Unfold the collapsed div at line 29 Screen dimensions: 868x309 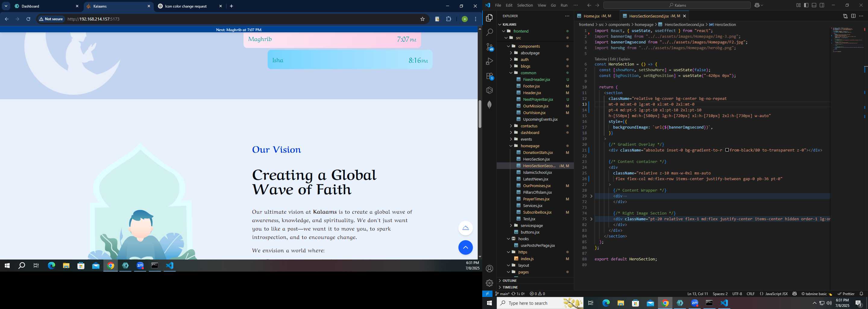tap(591, 196)
